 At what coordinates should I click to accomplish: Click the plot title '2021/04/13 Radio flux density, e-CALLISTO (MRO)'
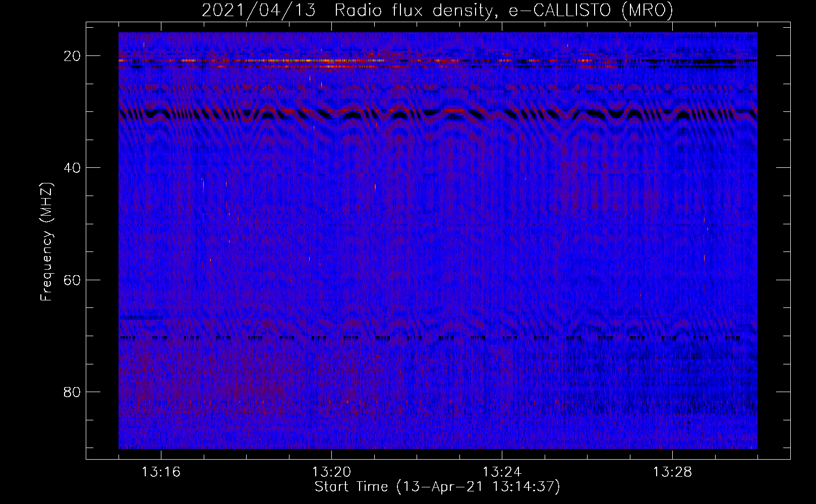click(437, 11)
